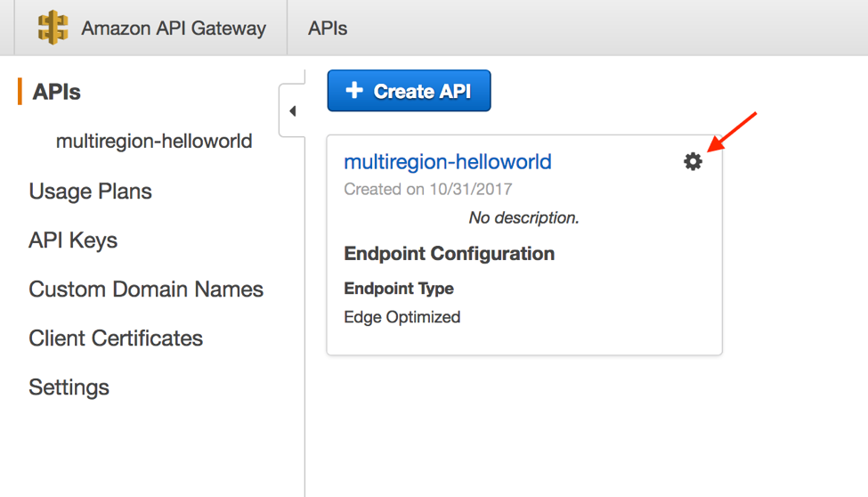Collapse the sidebar with the left arrow
The image size is (868, 497).
(x=293, y=110)
